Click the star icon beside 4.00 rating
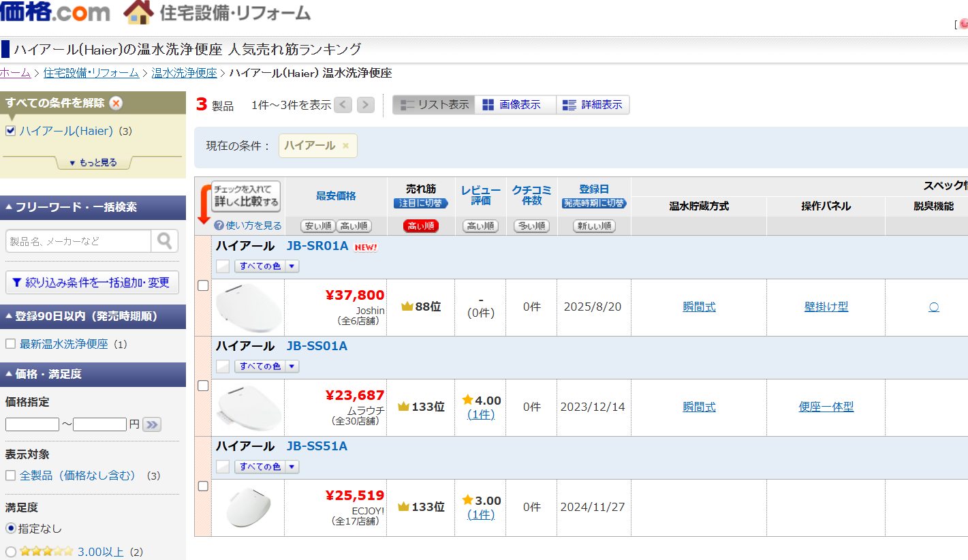 tap(467, 400)
